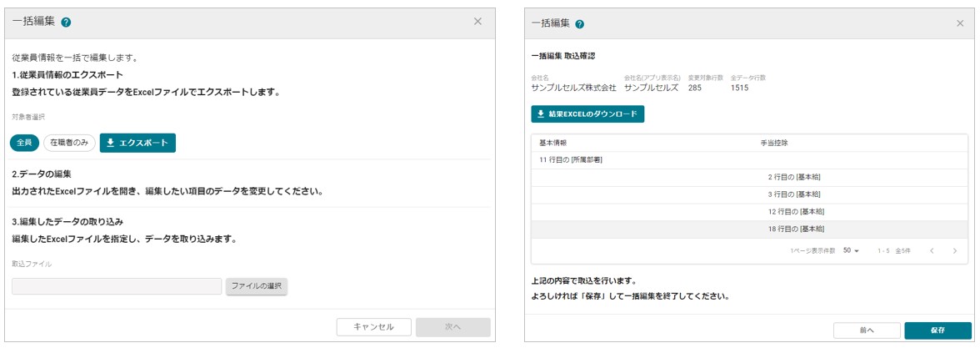
Task: Select the 全員 target option
Action: pyautogui.click(x=24, y=143)
